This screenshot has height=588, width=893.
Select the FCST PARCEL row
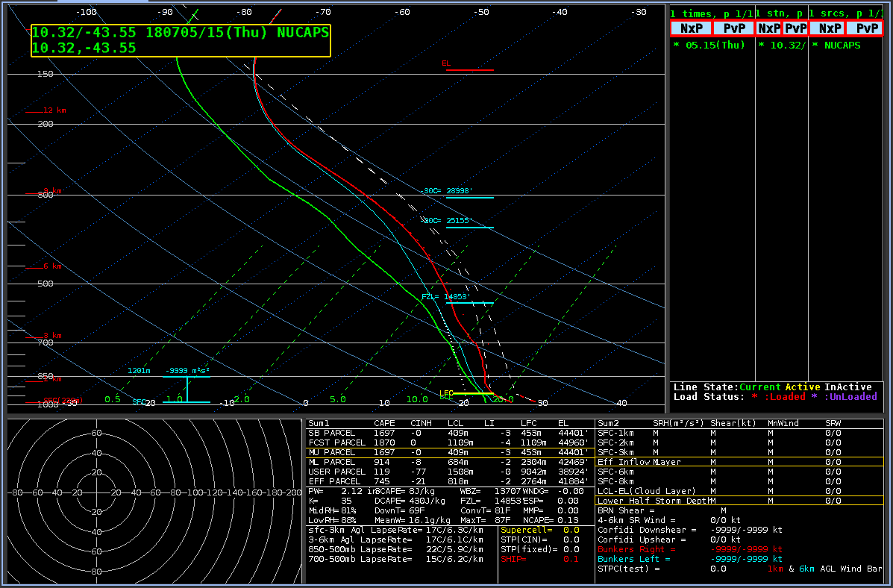(450, 442)
